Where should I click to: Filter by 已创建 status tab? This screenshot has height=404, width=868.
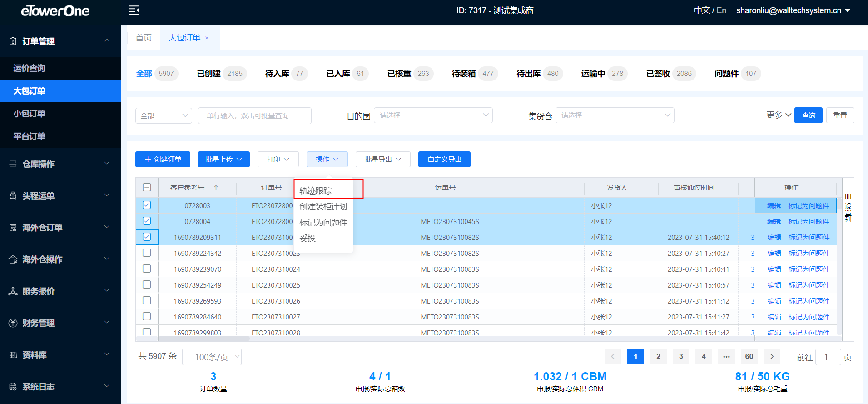(x=222, y=74)
